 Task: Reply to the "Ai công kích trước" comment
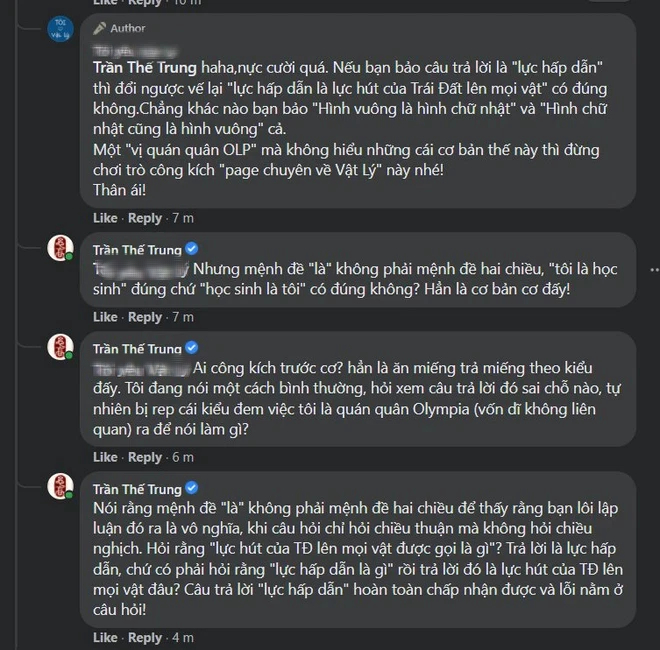tap(145, 457)
